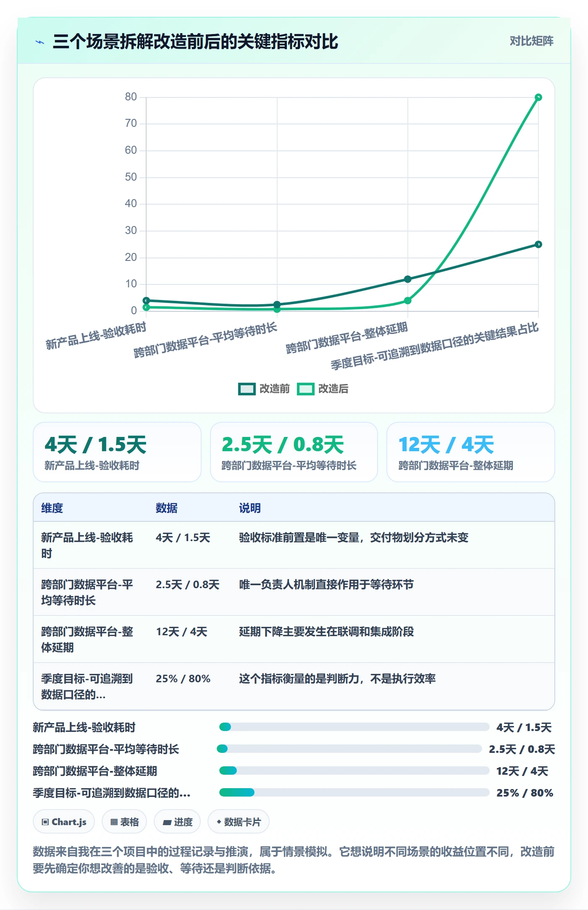
Task: Toggle the 改造后 legend swatch
Action: coord(305,389)
